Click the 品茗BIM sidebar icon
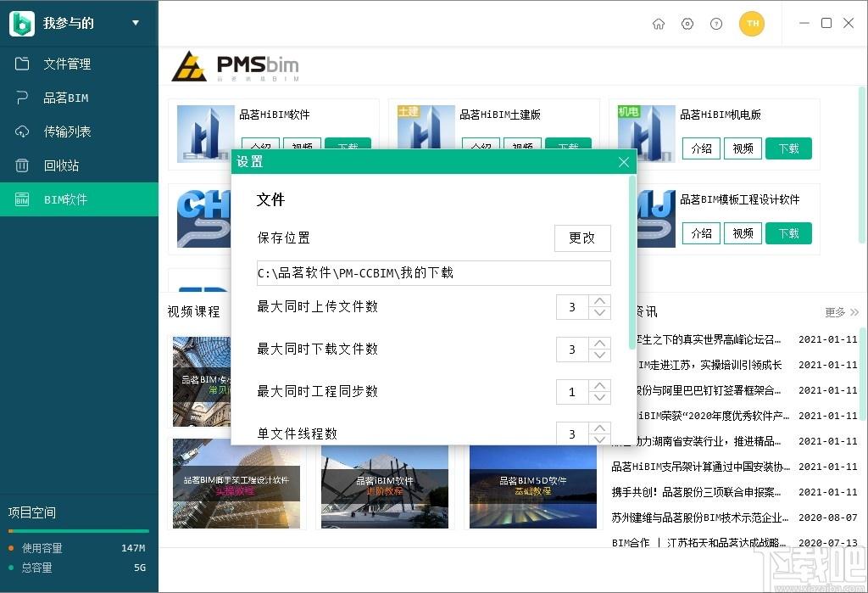868x593 pixels. pyautogui.click(x=21, y=98)
